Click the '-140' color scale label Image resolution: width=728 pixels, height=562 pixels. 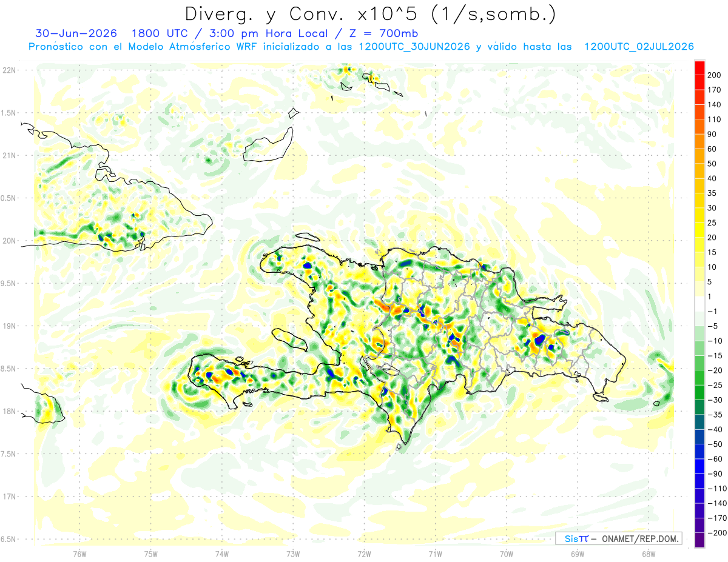click(716, 503)
